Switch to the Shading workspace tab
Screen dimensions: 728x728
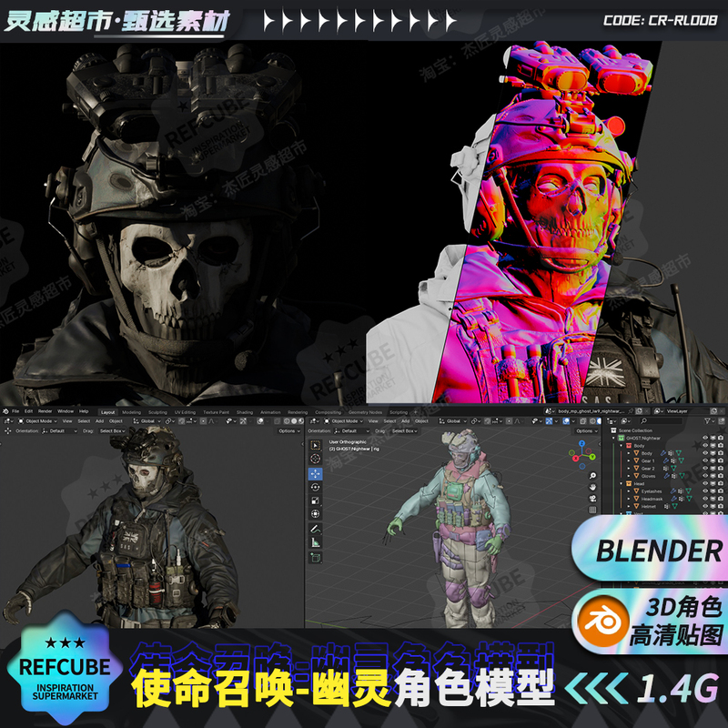point(245,412)
